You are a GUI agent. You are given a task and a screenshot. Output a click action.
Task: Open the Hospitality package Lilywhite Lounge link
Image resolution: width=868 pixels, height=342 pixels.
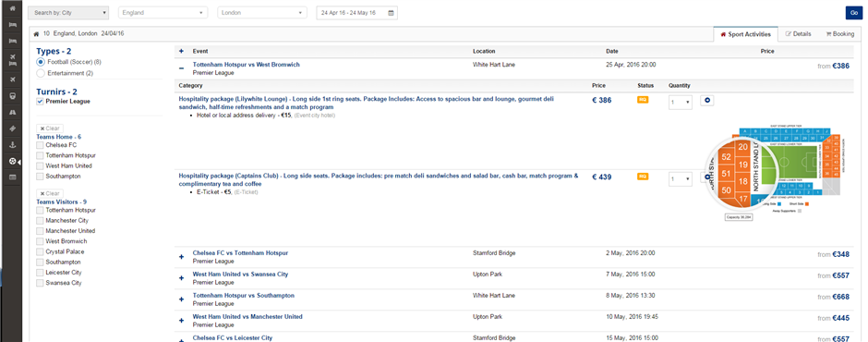[x=366, y=103]
